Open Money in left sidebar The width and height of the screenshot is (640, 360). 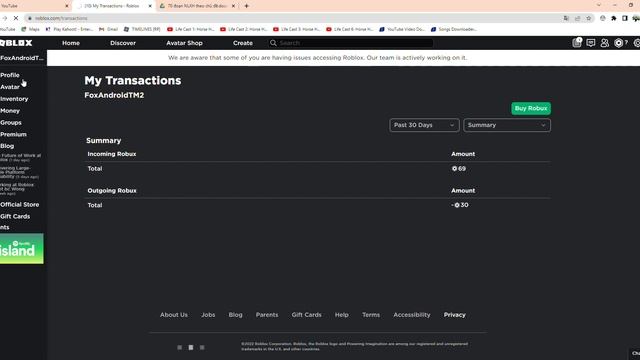coord(10,111)
